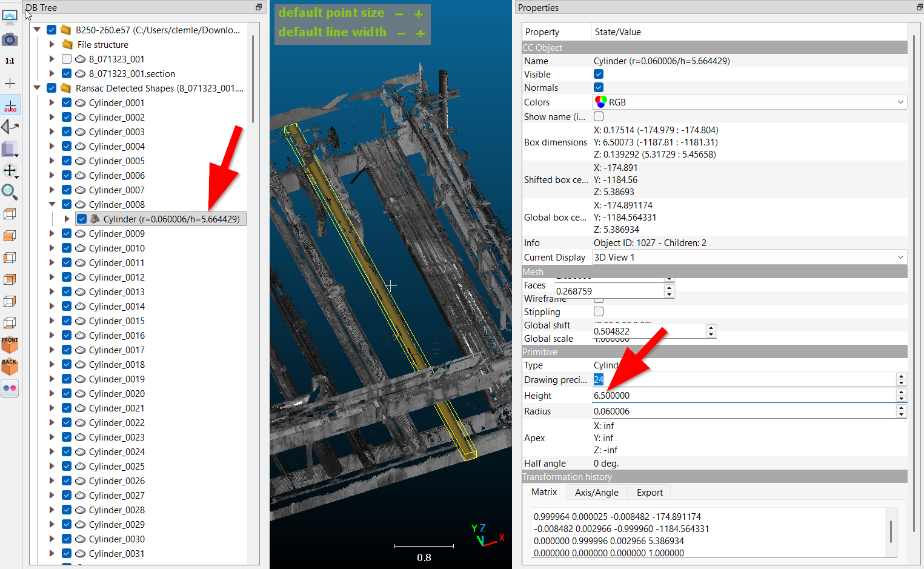Click the RGB color wheel swatch
Image resolution: width=924 pixels, height=569 pixels.
click(x=602, y=101)
